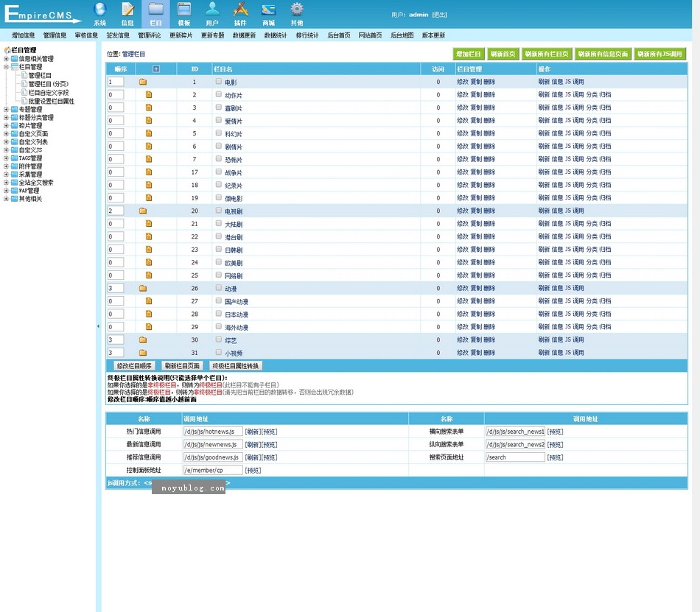Click the plus icon in the table header

[x=155, y=68]
